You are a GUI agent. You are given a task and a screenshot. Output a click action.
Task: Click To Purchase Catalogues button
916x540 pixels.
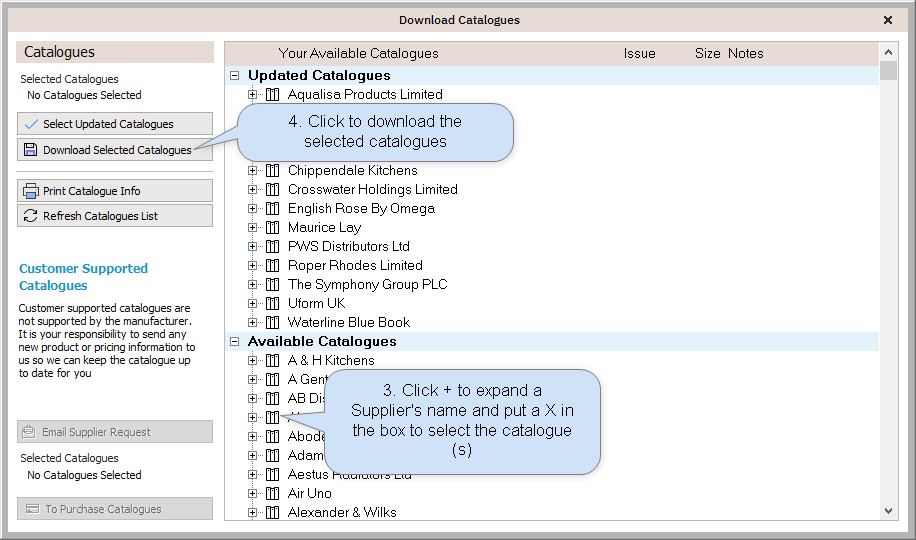[x=114, y=509]
